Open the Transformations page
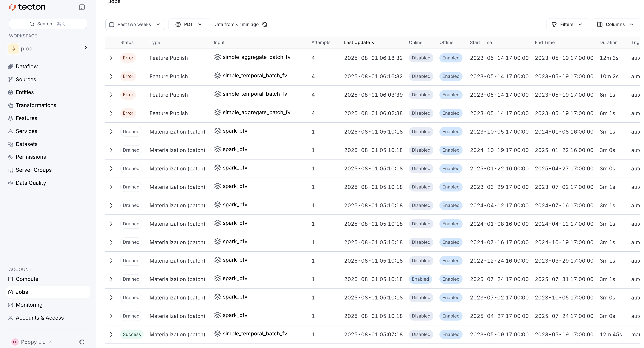Screen dimensions: 644x348 point(36,105)
